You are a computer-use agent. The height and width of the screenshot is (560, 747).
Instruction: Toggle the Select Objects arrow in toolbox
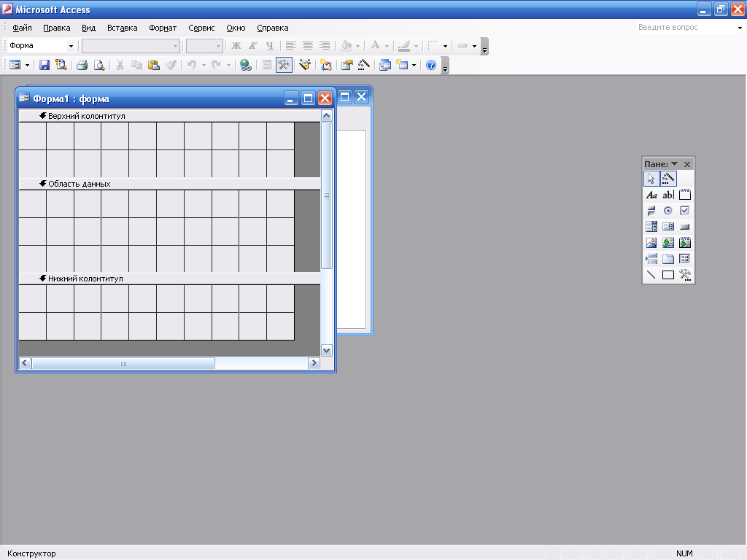click(651, 179)
